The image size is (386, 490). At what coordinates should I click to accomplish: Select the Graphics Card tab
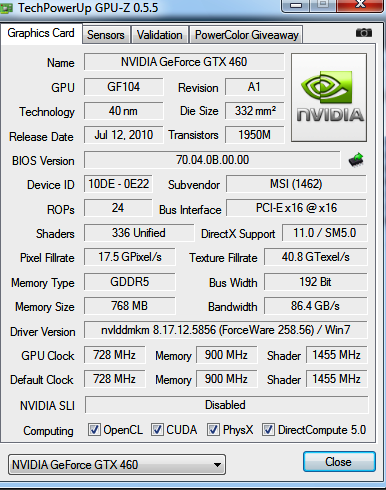click(41, 33)
